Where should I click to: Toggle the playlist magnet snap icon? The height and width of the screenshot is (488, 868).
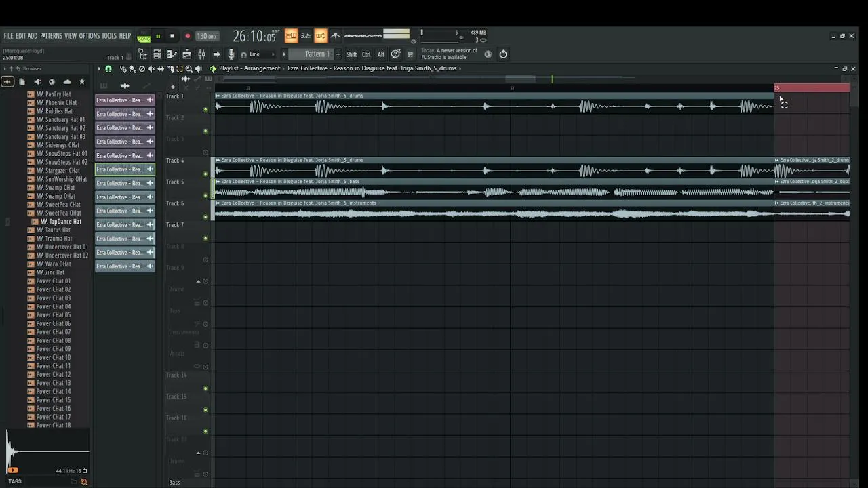tap(108, 69)
